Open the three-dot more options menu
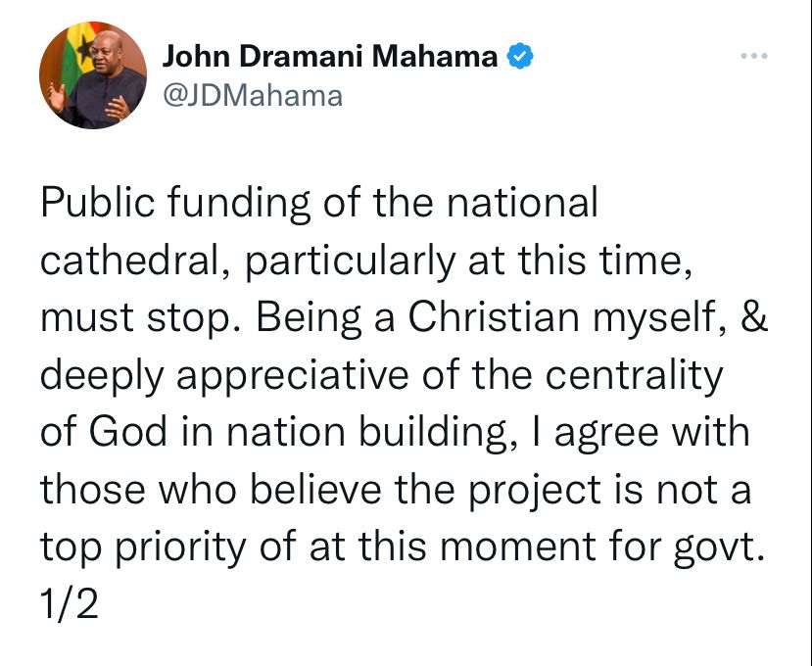This screenshot has height=666, width=812. click(753, 56)
